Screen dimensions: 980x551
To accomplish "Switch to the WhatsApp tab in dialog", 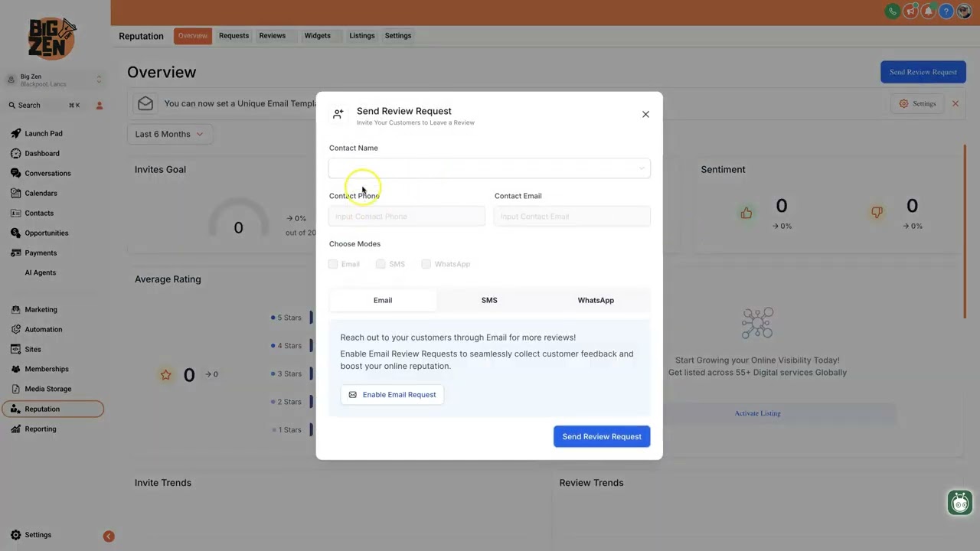I will click(596, 300).
